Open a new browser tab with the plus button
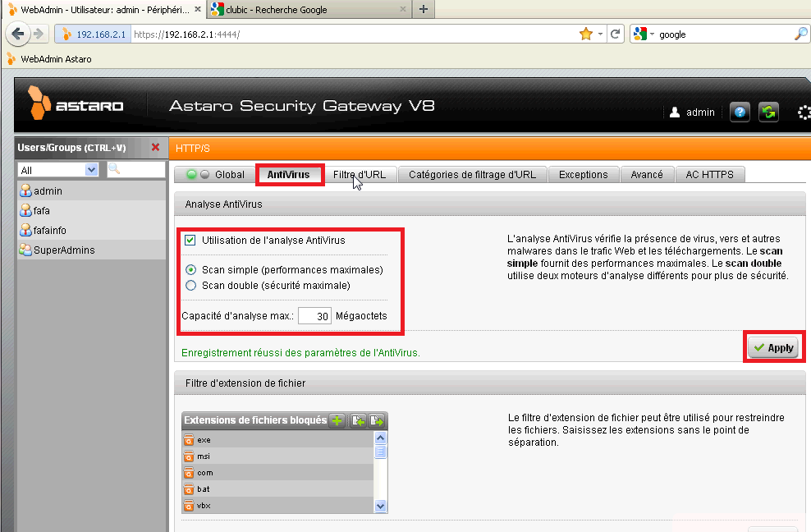 (423, 9)
